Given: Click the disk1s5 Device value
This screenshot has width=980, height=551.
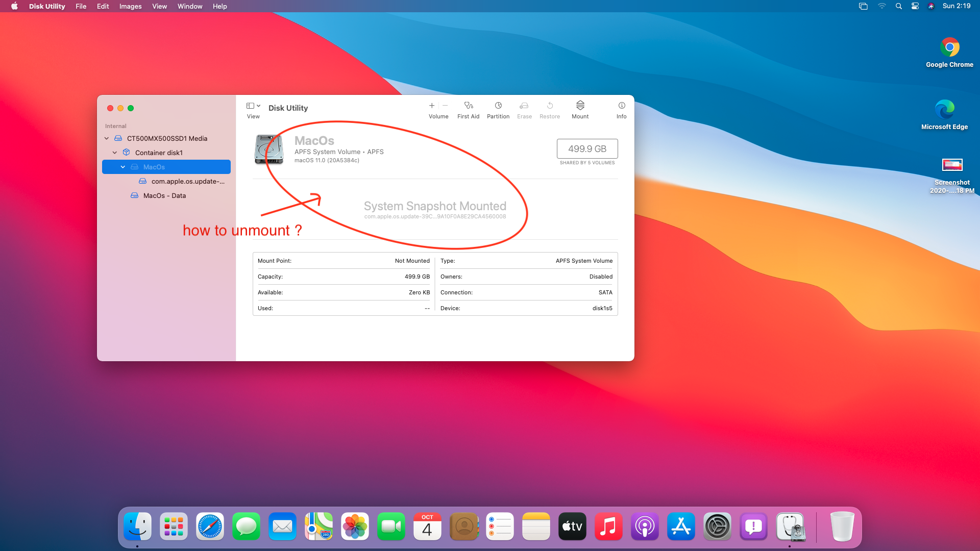Looking at the screenshot, I should coord(602,308).
